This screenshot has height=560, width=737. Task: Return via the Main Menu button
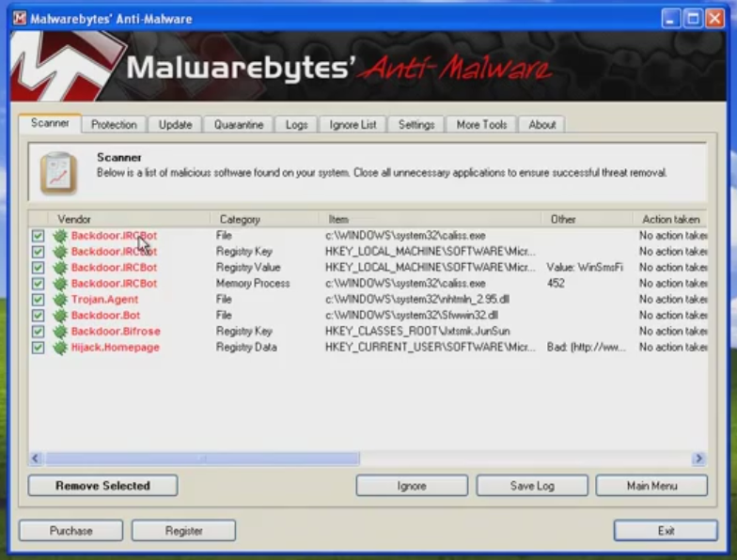click(652, 485)
